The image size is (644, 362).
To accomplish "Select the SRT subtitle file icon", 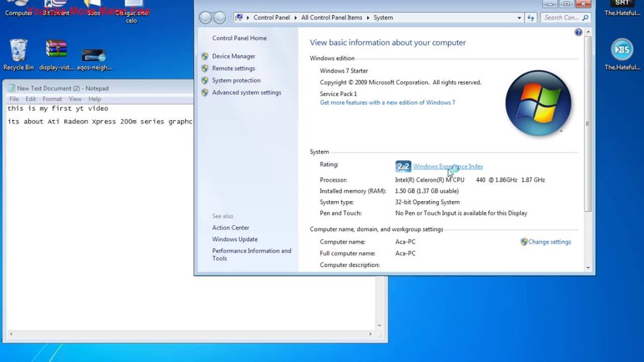I will tap(622, 9).
